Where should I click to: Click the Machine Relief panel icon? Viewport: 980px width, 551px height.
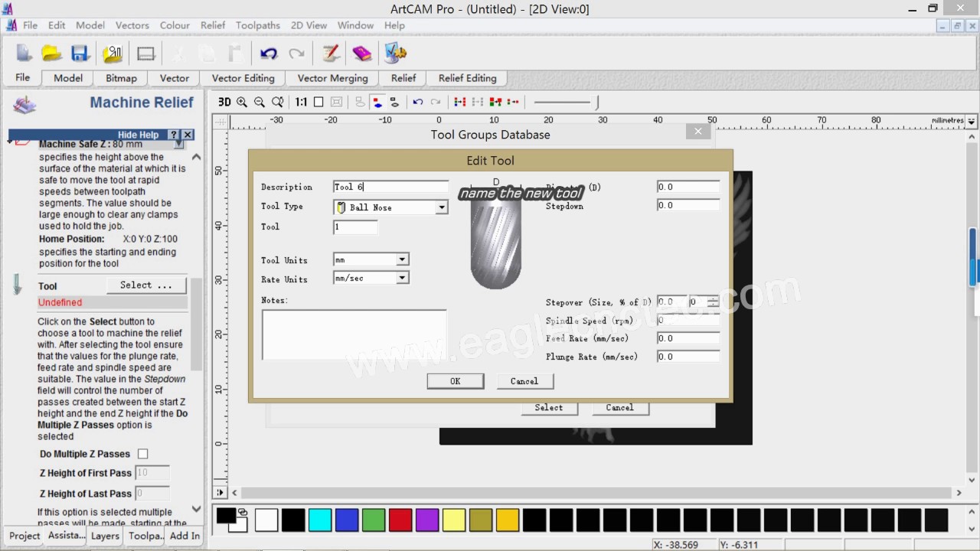point(24,105)
